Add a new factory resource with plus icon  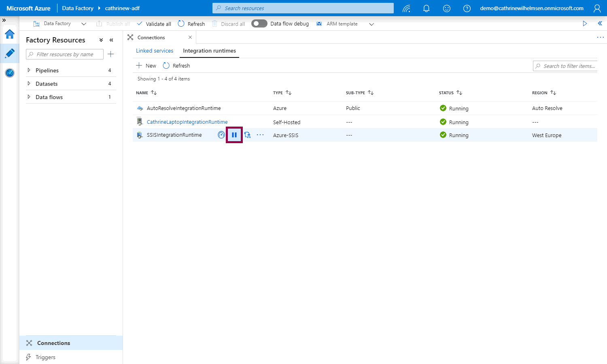(x=110, y=54)
